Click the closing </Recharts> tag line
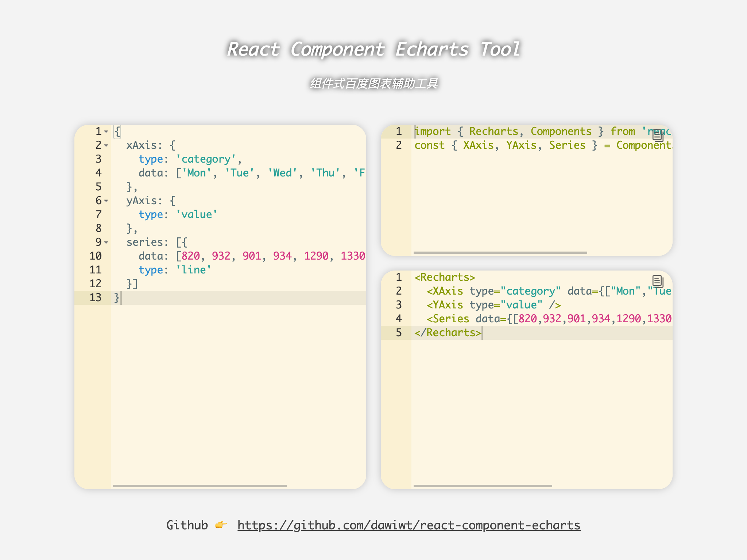The height and width of the screenshot is (560, 747). (448, 333)
